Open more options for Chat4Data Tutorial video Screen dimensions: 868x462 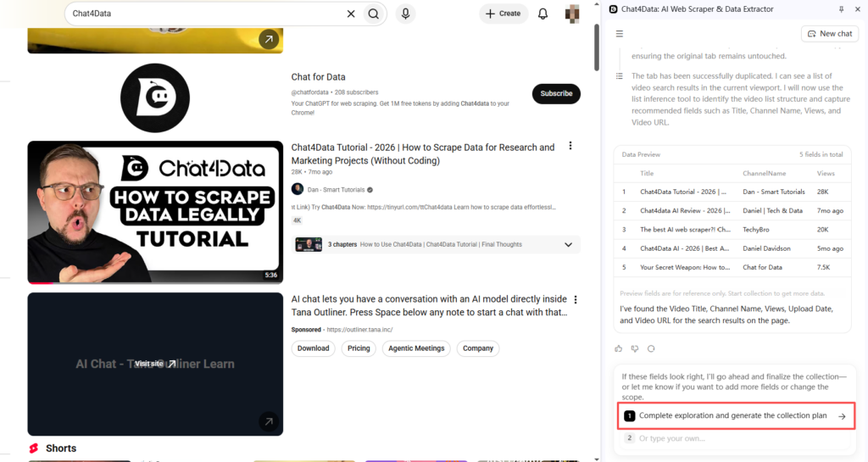(x=570, y=146)
